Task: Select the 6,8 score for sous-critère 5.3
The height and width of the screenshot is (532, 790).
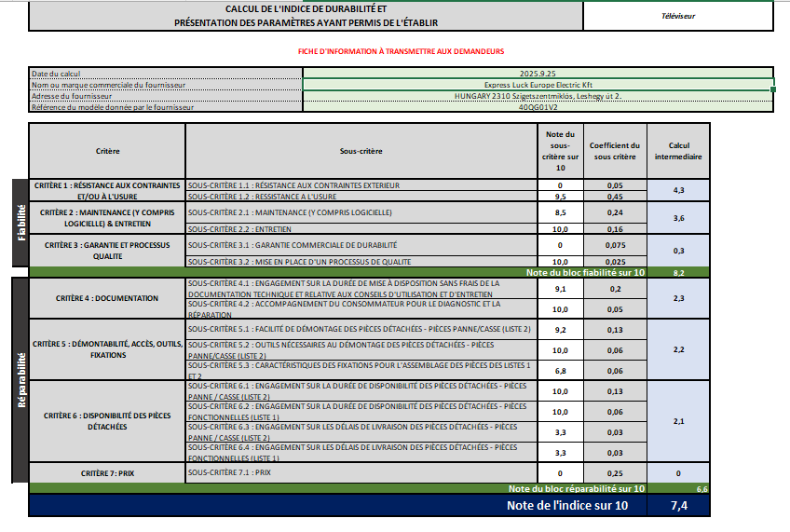Action: tap(562, 371)
